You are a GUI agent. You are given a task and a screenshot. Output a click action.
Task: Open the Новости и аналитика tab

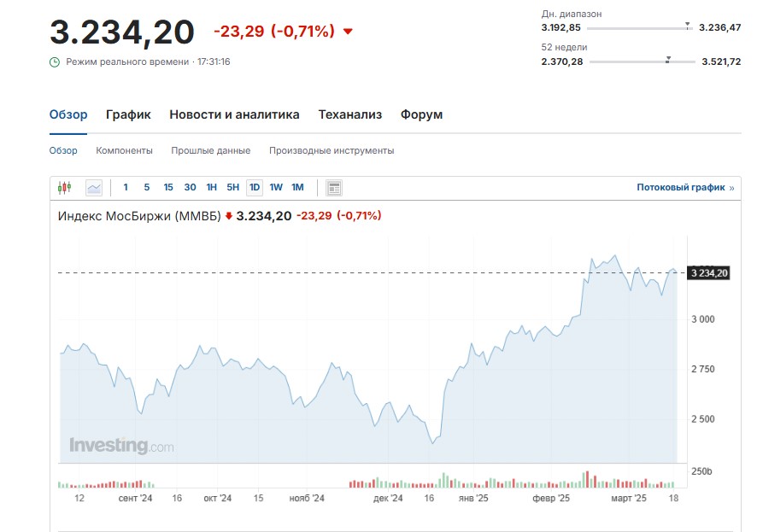(234, 114)
